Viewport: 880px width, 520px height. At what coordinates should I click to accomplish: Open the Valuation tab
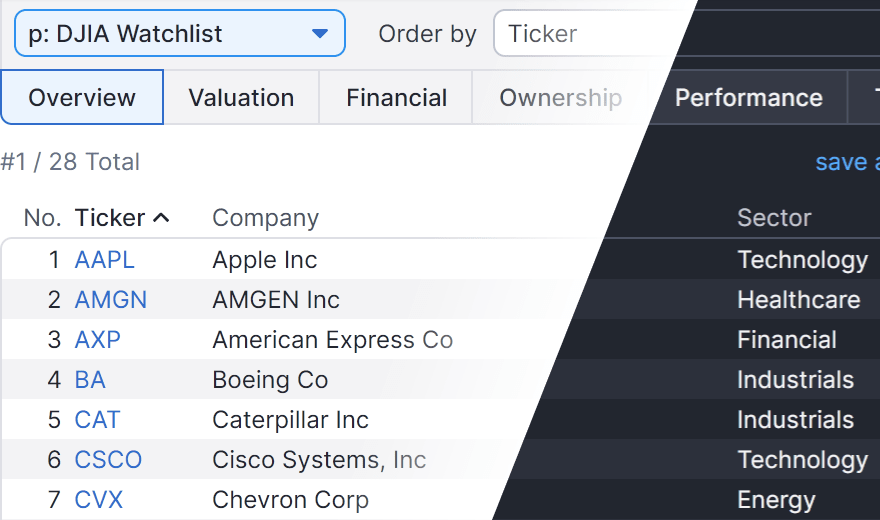[241, 98]
